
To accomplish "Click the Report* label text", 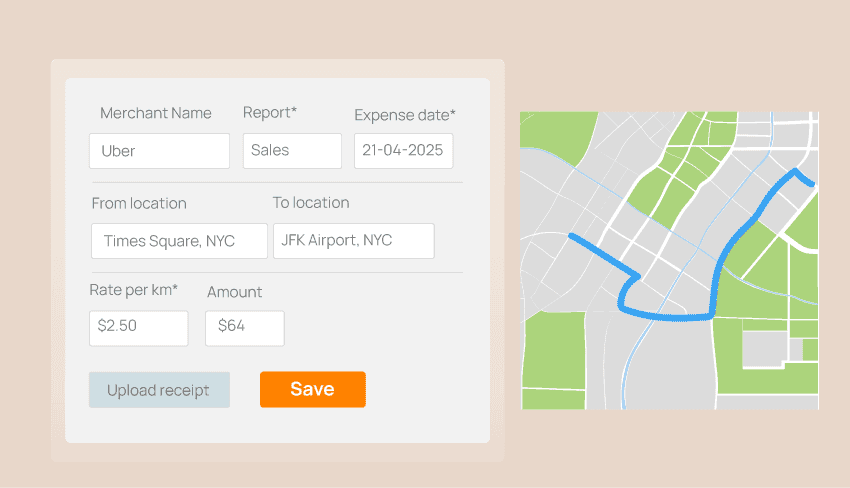I will point(270,112).
